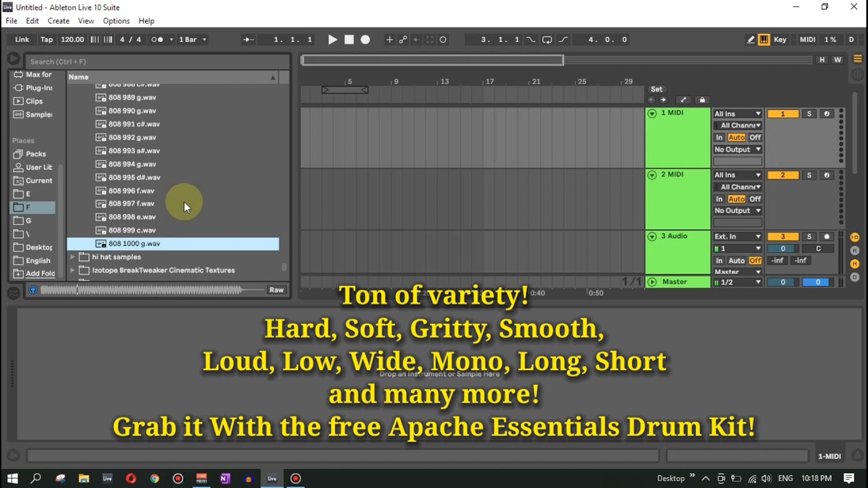This screenshot has height=488, width=868.
Task: Sort browser by Name column header
Action: 173,77
